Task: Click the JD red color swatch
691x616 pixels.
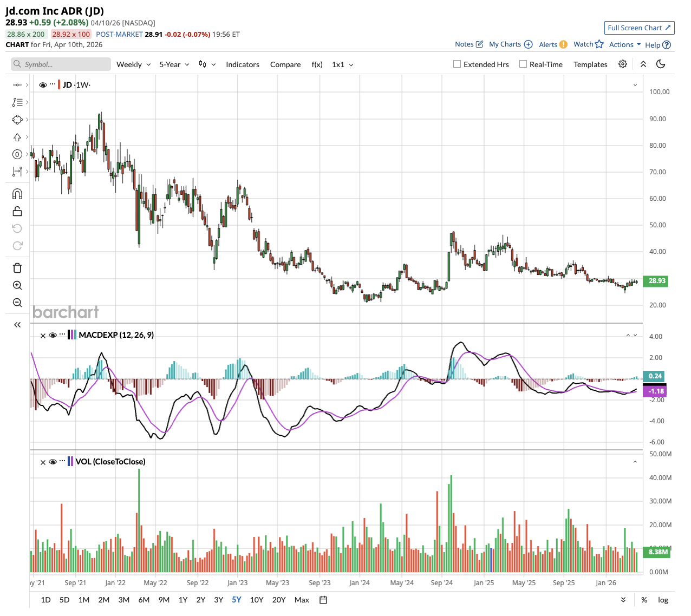Action: [59, 85]
